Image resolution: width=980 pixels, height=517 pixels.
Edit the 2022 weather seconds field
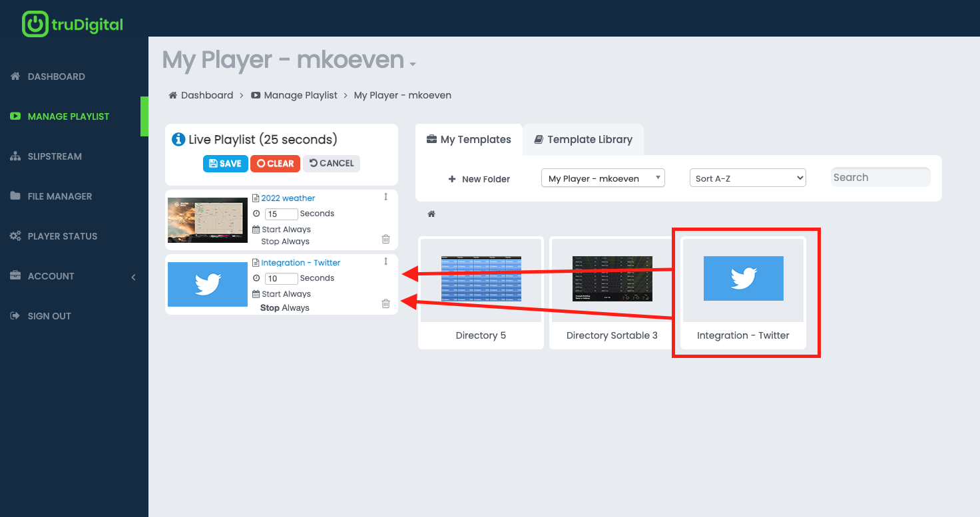coord(282,214)
